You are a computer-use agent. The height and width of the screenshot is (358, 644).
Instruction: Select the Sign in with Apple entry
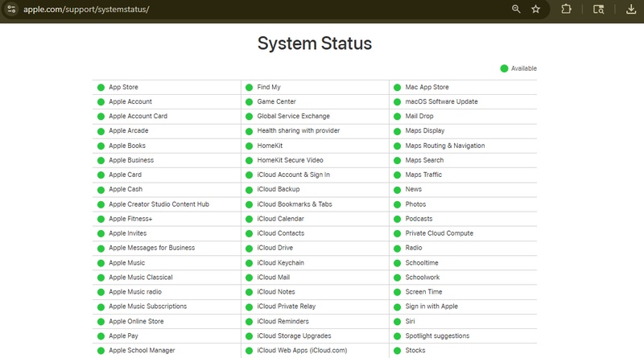[431, 307]
